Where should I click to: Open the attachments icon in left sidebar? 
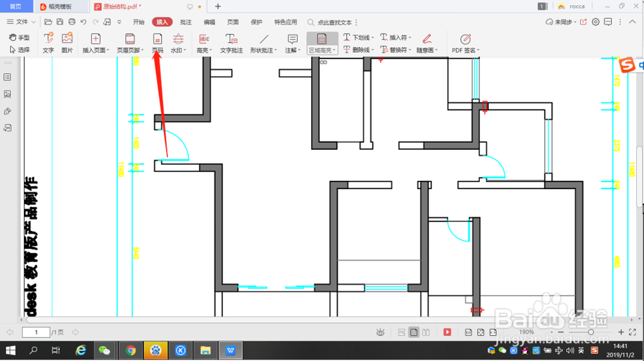click(x=7, y=111)
